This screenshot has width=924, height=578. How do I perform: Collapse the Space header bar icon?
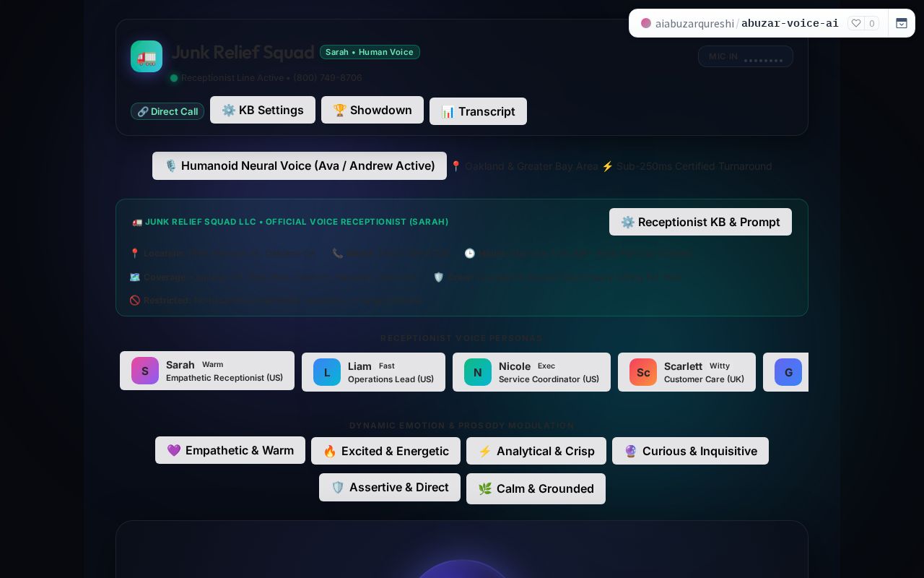(x=902, y=23)
